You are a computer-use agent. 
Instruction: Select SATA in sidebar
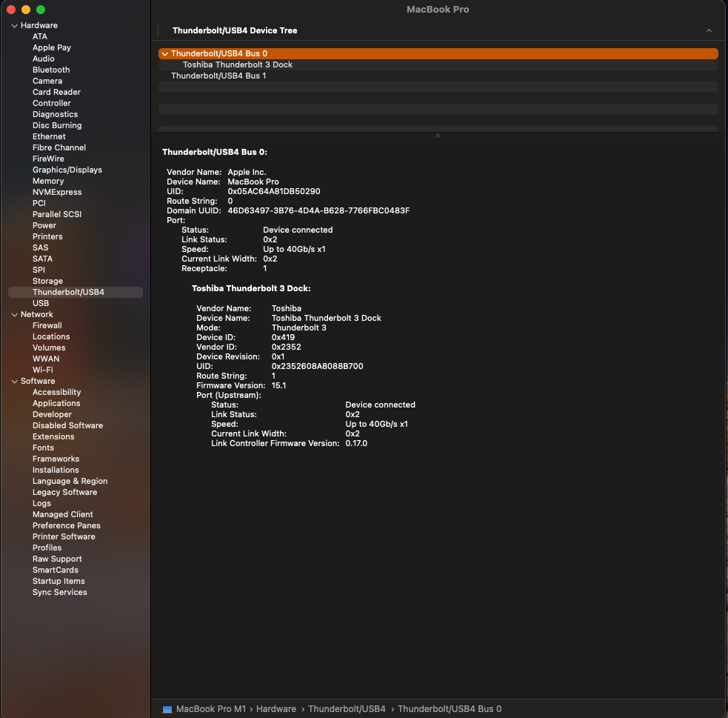[x=42, y=259]
